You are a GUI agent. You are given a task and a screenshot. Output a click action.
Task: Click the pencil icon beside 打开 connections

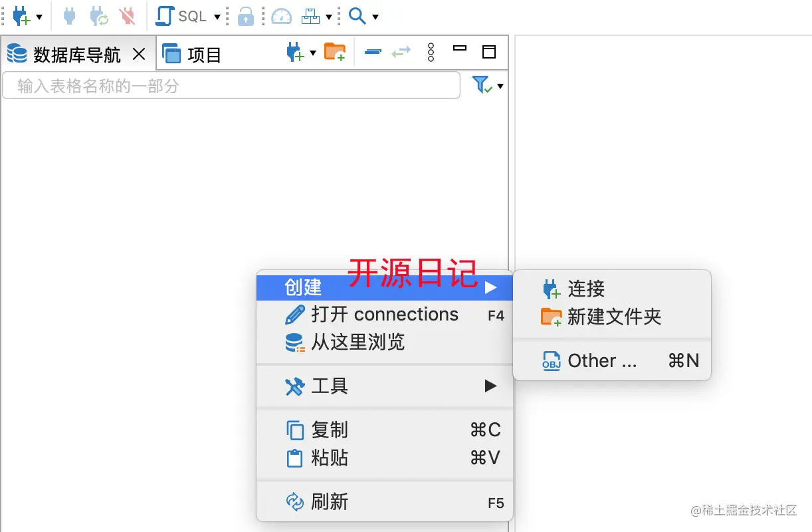pos(295,315)
